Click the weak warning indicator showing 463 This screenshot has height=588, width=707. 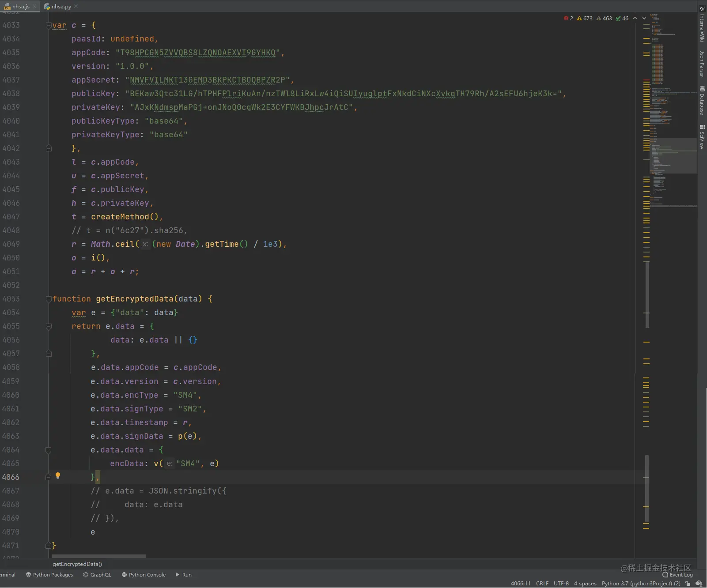pyautogui.click(x=604, y=18)
